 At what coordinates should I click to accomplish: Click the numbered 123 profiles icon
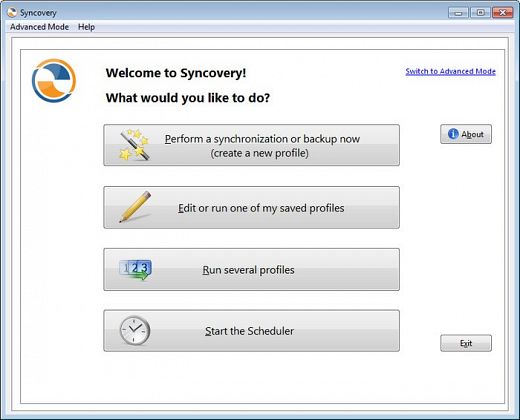135,269
